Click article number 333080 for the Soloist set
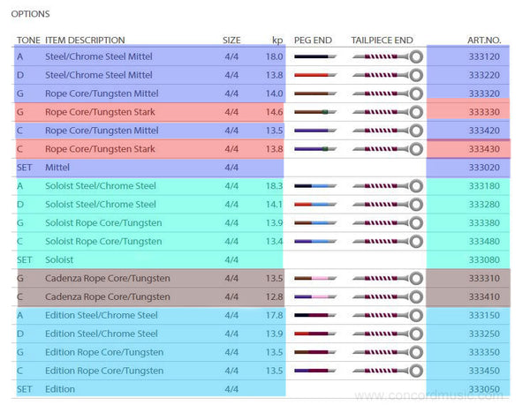This screenshot has height=420, width=530. tap(484, 259)
